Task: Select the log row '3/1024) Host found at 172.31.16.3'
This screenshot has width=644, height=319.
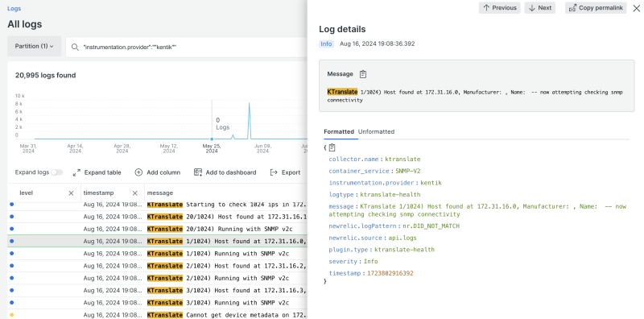Action: pyautogui.click(x=157, y=291)
